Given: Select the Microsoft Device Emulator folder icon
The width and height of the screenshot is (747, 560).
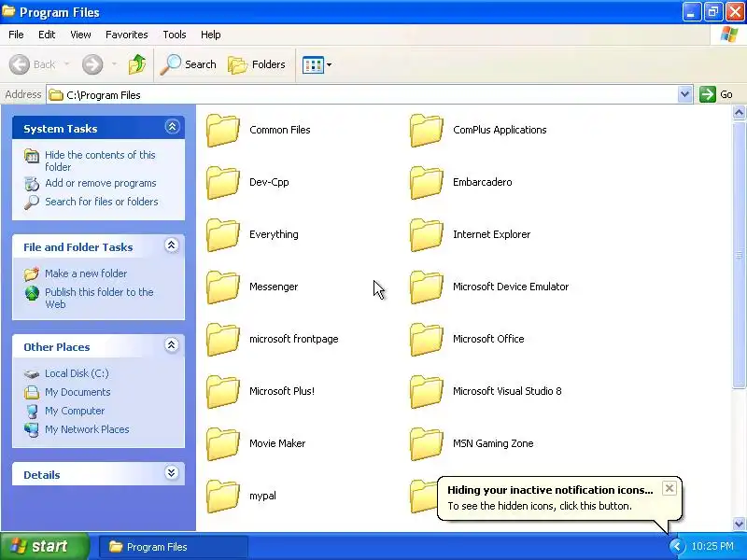Looking at the screenshot, I should click(427, 287).
